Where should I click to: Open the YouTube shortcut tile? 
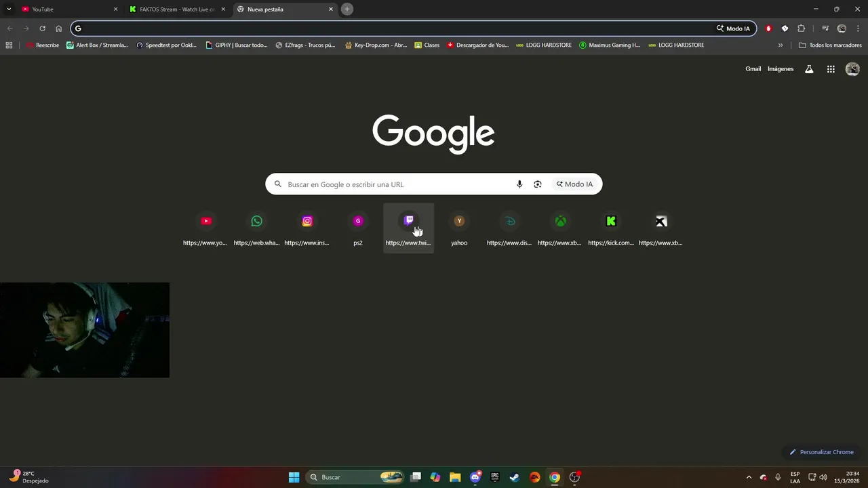point(205,228)
